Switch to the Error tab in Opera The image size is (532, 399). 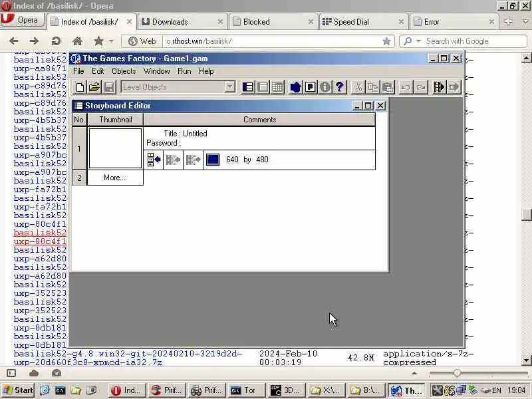pyautogui.click(x=454, y=22)
